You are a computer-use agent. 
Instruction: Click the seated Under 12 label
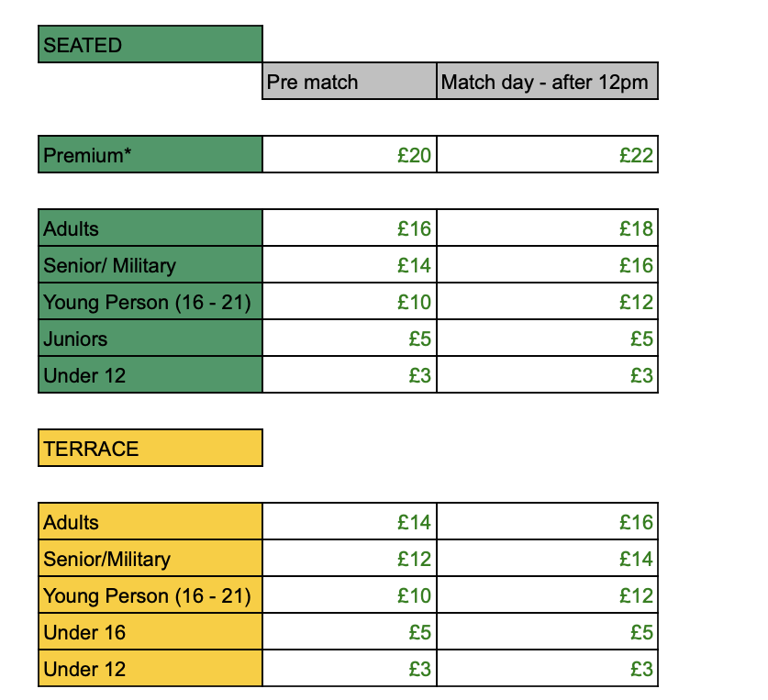(x=150, y=375)
